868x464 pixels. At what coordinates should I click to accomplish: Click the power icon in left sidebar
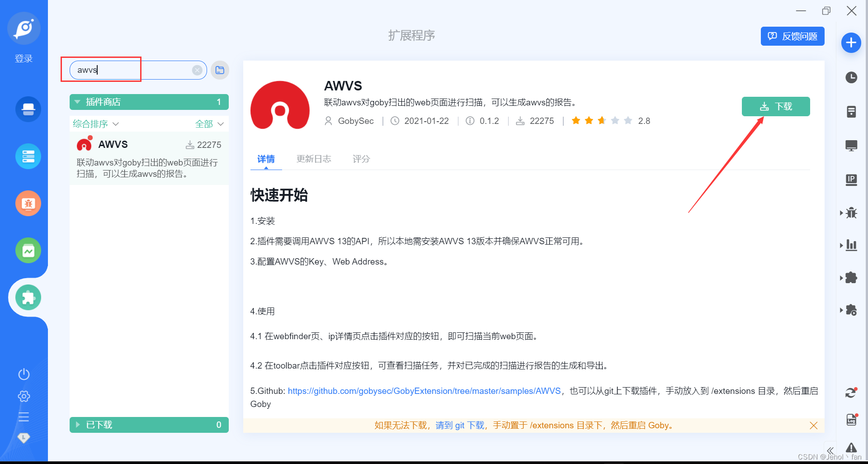click(x=24, y=374)
